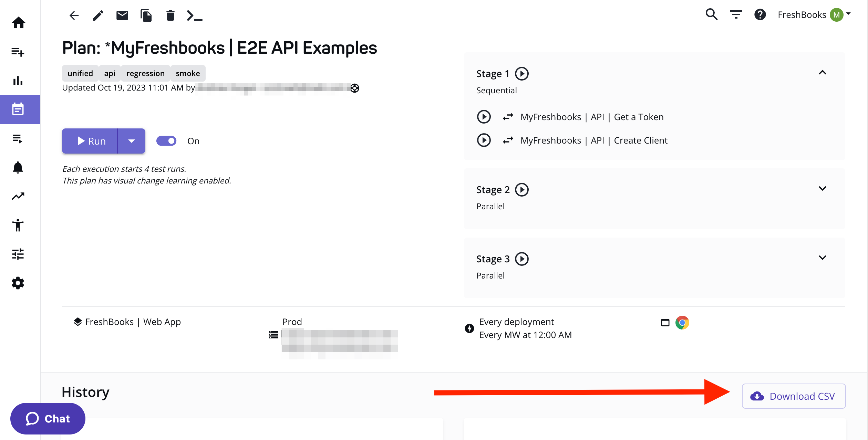Open the CLI terminal icon in the toolbar
868x440 pixels.
pyautogui.click(x=194, y=15)
